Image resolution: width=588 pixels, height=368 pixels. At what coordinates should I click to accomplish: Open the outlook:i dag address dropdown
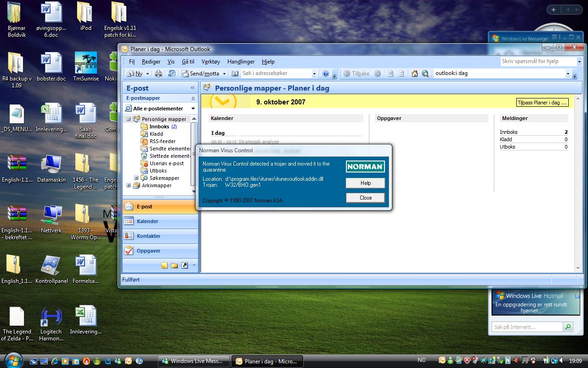(x=568, y=74)
